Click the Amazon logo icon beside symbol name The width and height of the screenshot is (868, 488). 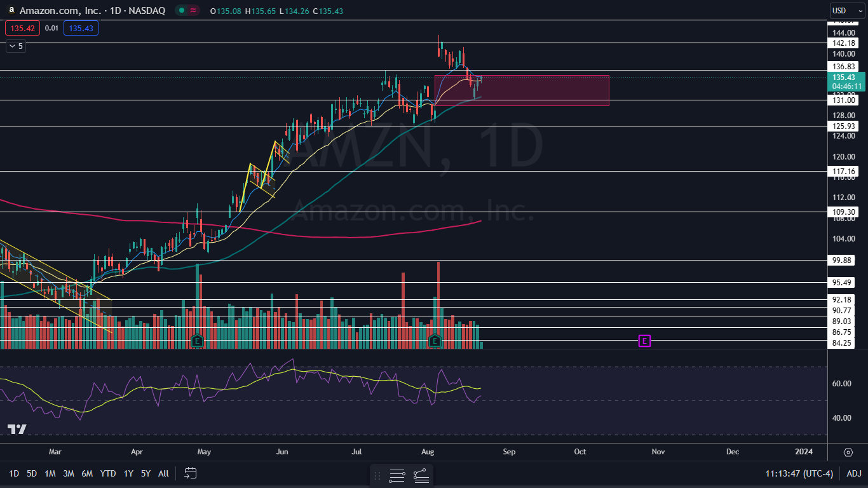click(11, 10)
